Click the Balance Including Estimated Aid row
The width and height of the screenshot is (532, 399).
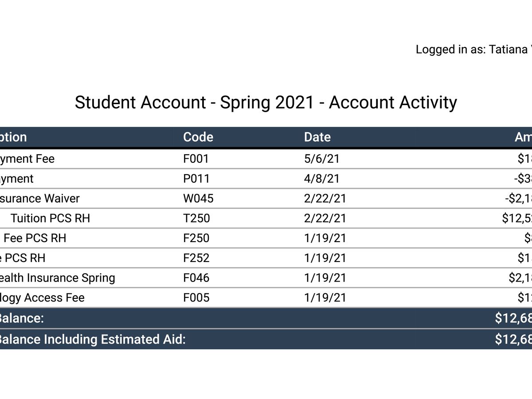(x=91, y=339)
